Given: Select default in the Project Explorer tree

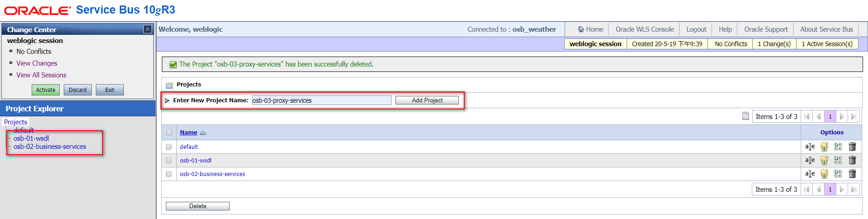Looking at the screenshot, I should [x=24, y=130].
